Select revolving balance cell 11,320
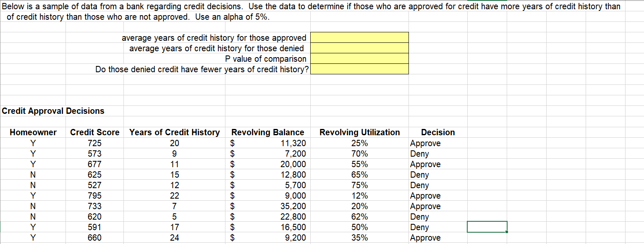 268,143
